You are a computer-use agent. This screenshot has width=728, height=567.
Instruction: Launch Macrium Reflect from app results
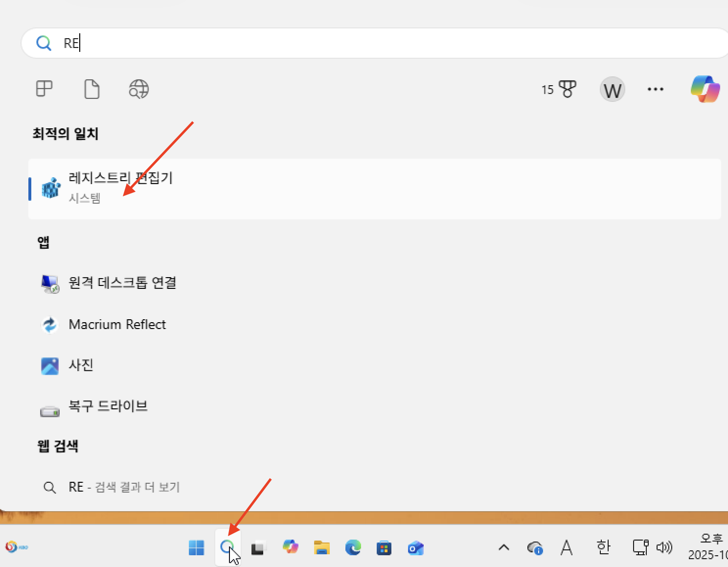[x=117, y=324]
